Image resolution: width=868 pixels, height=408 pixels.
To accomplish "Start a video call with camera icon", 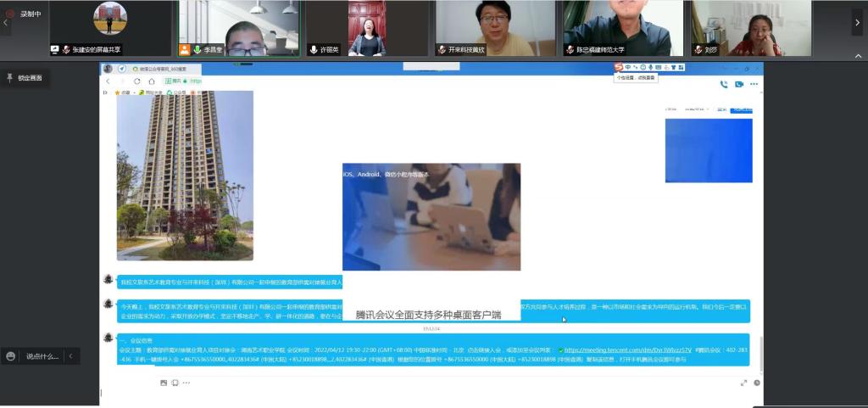I will 739,84.
